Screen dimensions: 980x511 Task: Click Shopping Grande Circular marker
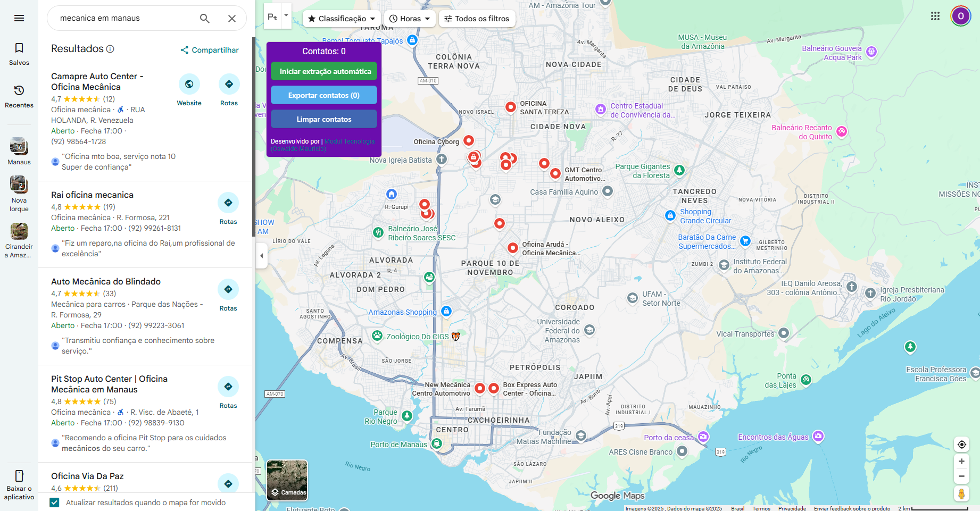pos(670,215)
